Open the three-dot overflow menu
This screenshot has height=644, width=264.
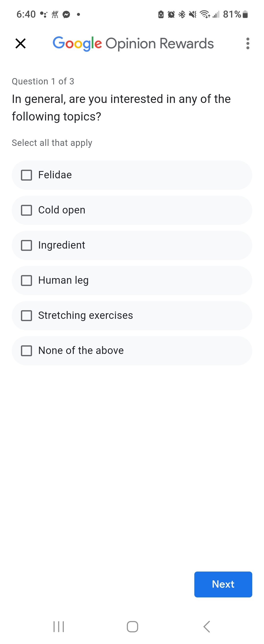(x=247, y=43)
